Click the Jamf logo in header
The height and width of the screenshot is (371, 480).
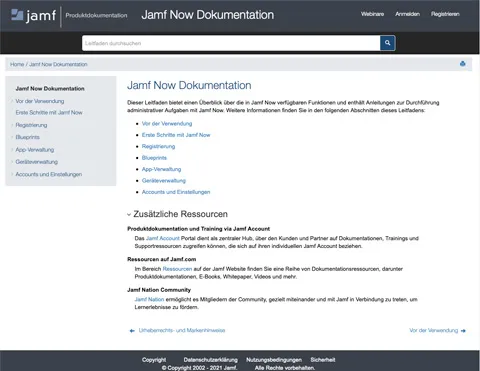(33, 15)
